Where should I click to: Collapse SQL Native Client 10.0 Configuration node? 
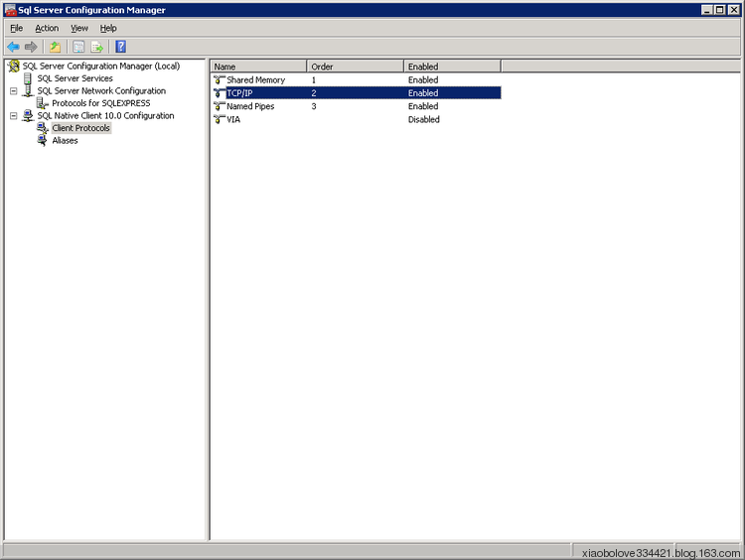[x=14, y=115]
